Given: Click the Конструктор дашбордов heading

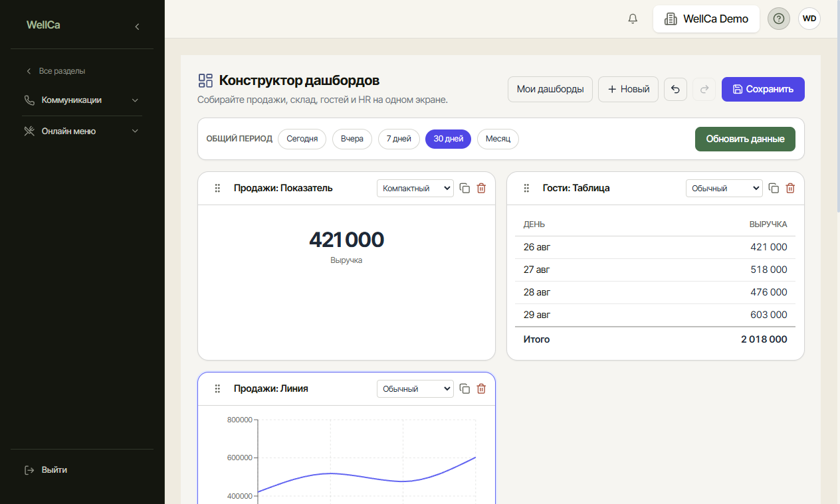Looking at the screenshot, I should [x=300, y=81].
